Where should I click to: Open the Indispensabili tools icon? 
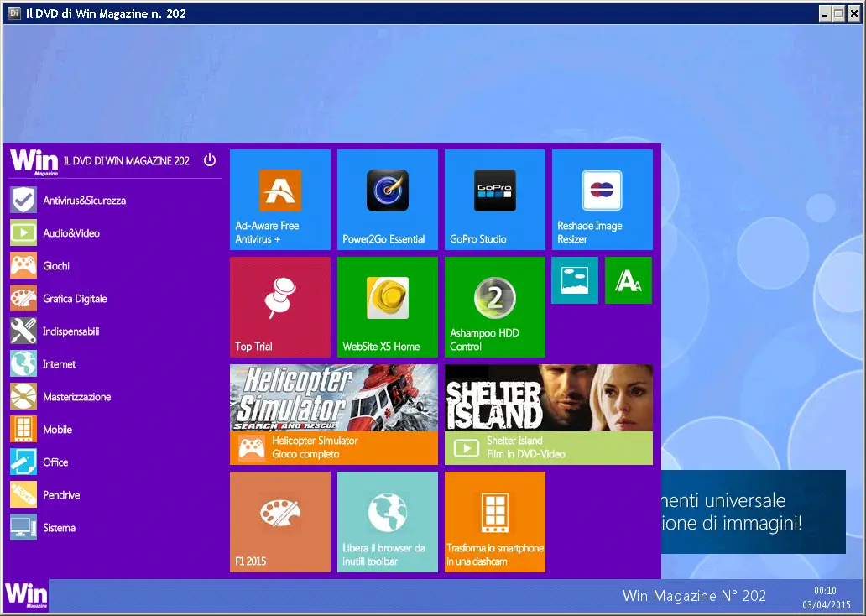23,331
